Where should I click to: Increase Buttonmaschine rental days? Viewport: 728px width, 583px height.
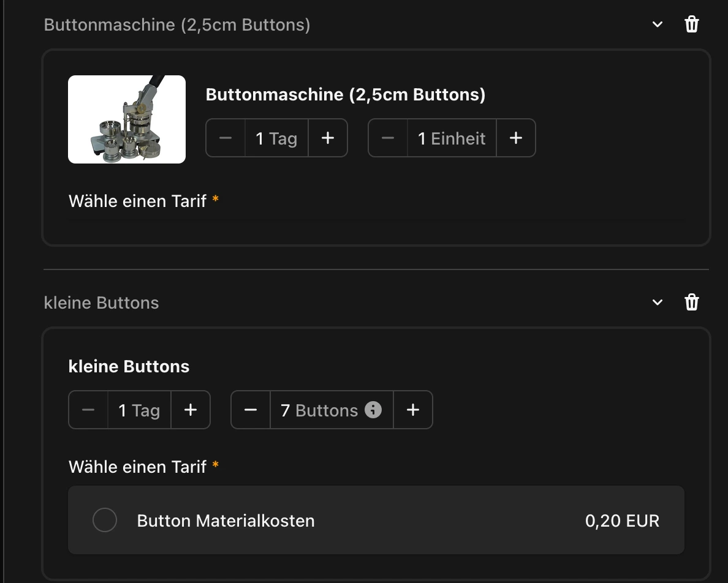pyautogui.click(x=328, y=138)
